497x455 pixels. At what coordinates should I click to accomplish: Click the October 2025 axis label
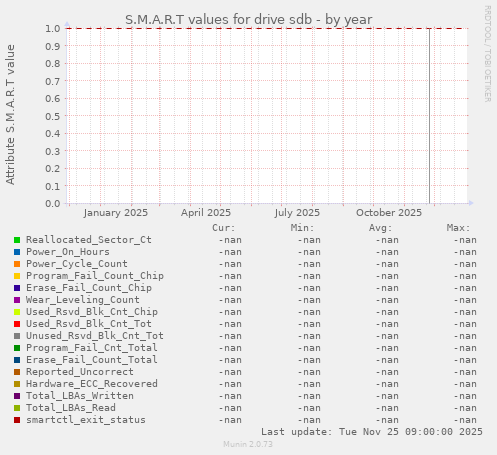[x=389, y=213]
